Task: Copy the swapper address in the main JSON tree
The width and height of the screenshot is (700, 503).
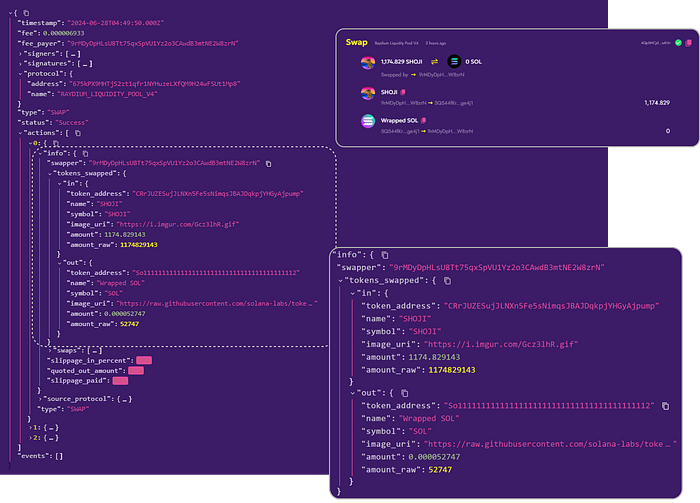Action: [x=268, y=164]
